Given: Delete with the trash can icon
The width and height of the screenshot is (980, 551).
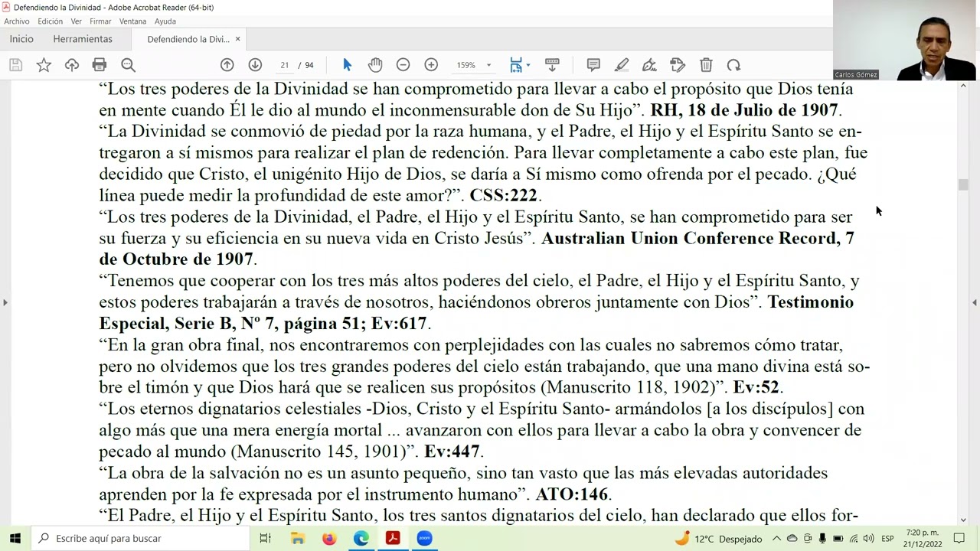Looking at the screenshot, I should tap(706, 65).
